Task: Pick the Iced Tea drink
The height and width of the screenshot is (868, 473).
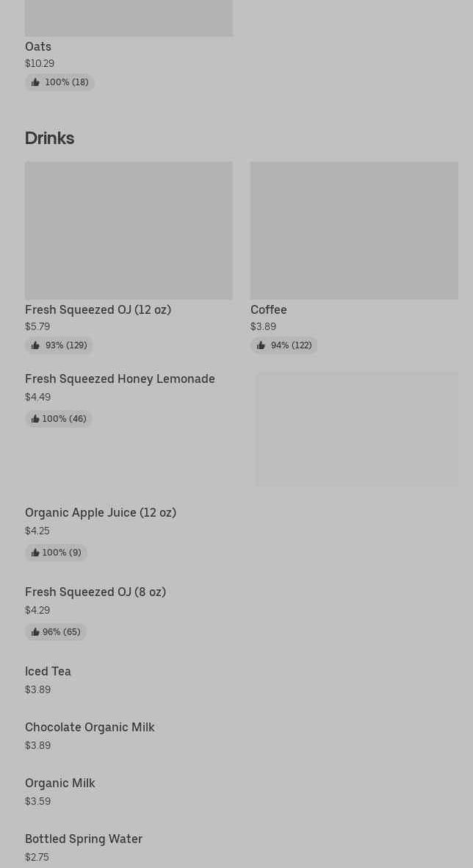Action: (48, 671)
